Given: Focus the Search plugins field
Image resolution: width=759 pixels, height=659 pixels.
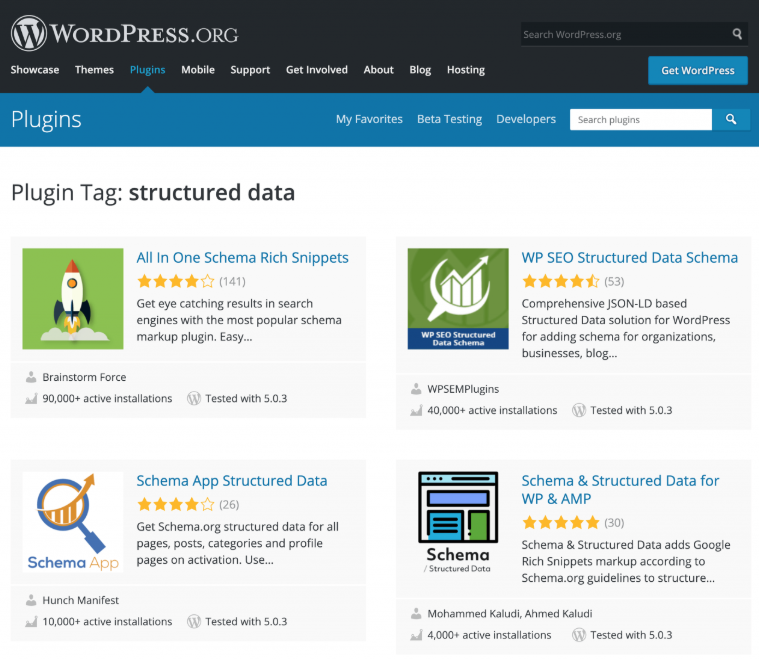Looking at the screenshot, I should [x=641, y=119].
